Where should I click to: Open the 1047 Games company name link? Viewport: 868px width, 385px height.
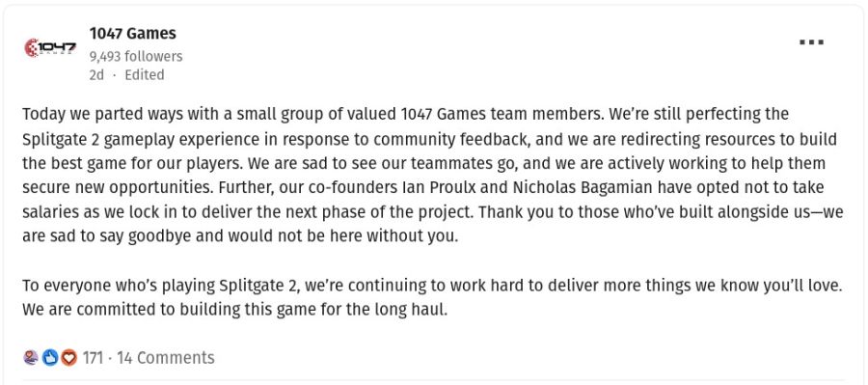[132, 33]
